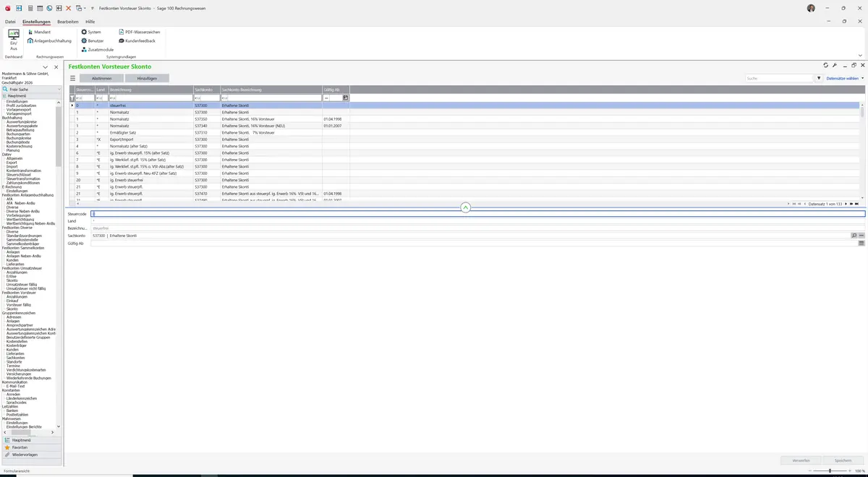Open the Datensätze wählen dropdown
868x477 pixels.
(845, 78)
